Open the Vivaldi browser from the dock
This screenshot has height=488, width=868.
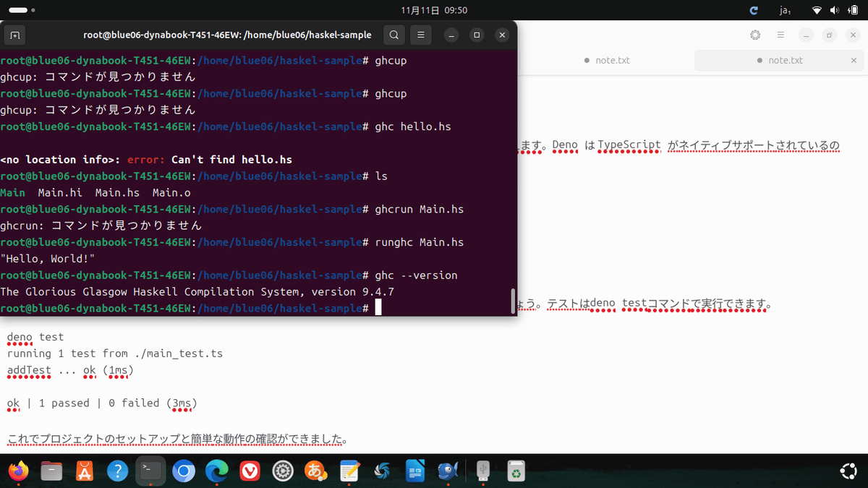[x=250, y=471]
